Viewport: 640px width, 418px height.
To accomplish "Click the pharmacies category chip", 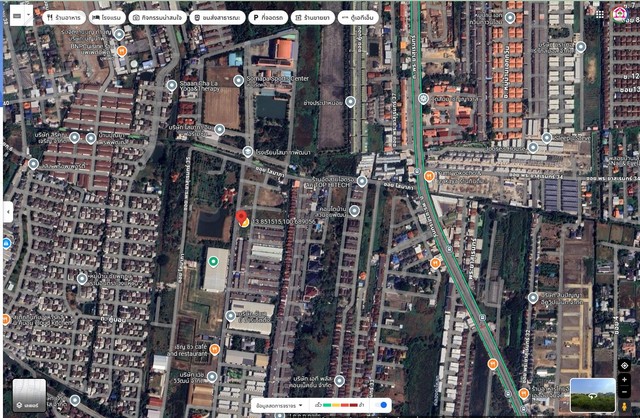I will (x=314, y=17).
